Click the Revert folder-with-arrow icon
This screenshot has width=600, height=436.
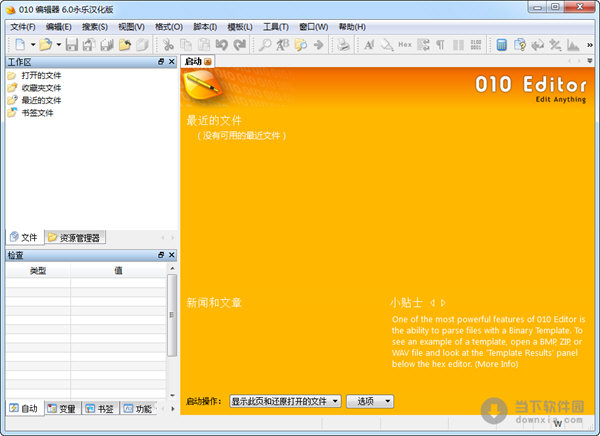[124, 45]
